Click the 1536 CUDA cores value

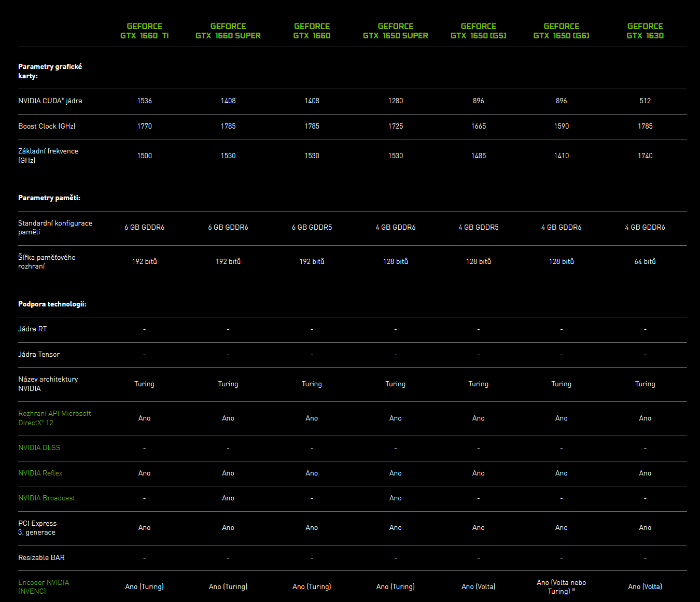(x=145, y=101)
